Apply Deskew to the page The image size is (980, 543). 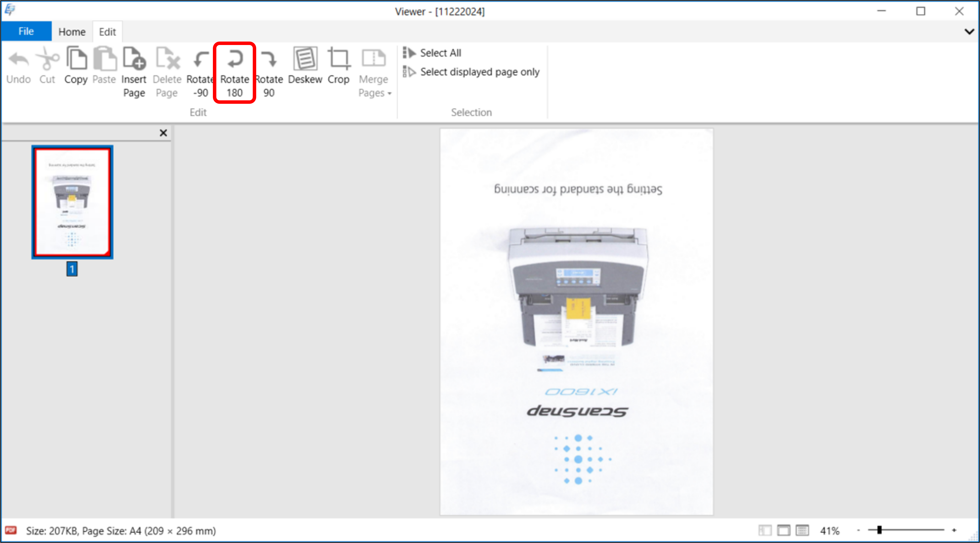coord(305,65)
